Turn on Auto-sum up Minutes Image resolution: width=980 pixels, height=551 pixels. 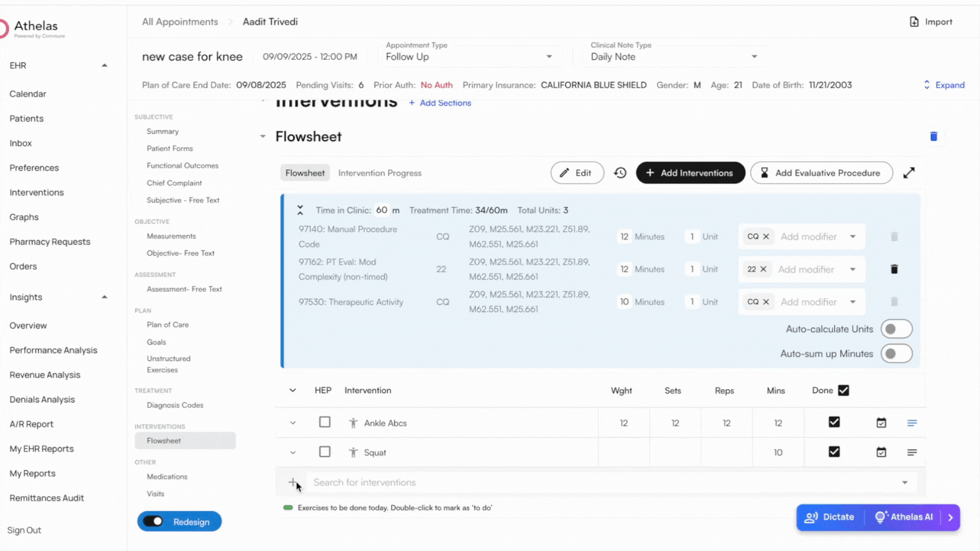click(x=896, y=354)
